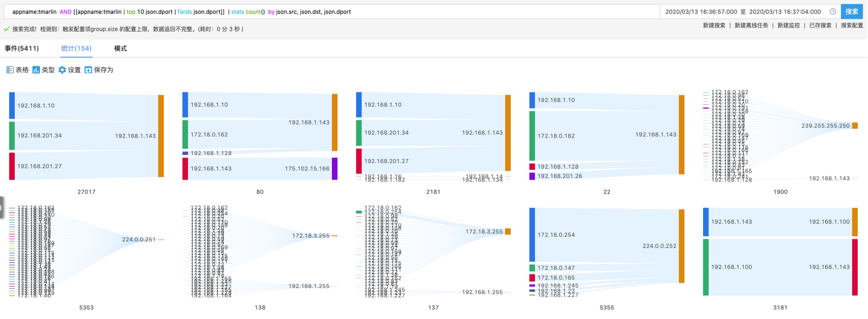Open 新建搜索 link
868x319 pixels.
pos(714,26)
